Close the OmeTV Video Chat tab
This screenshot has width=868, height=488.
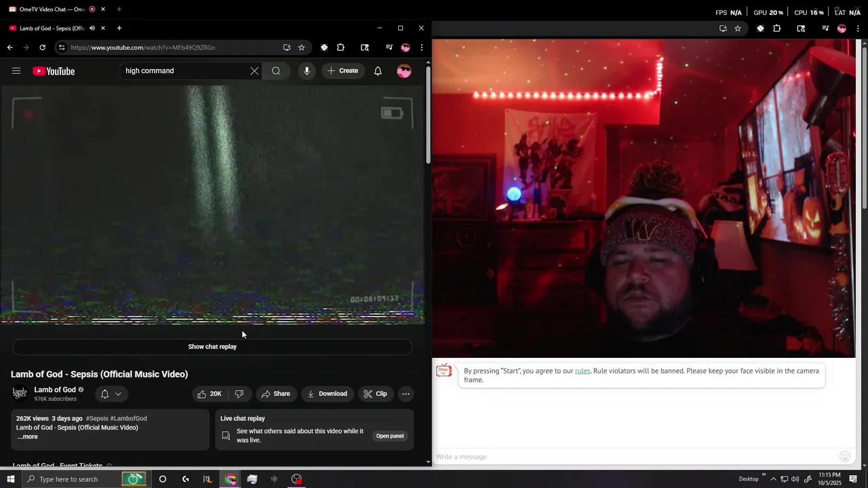click(103, 9)
